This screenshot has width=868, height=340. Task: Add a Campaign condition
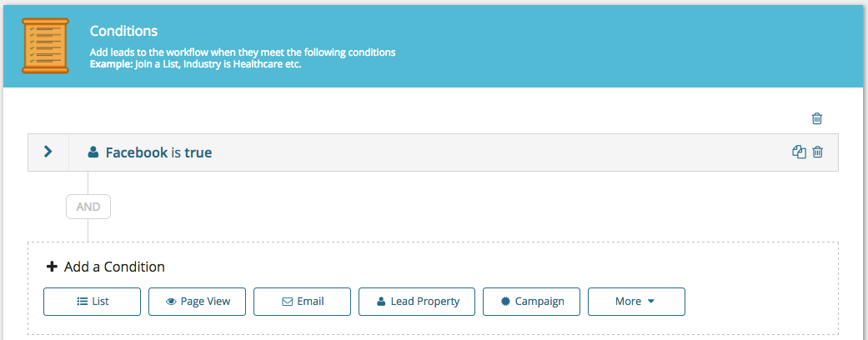click(x=531, y=302)
